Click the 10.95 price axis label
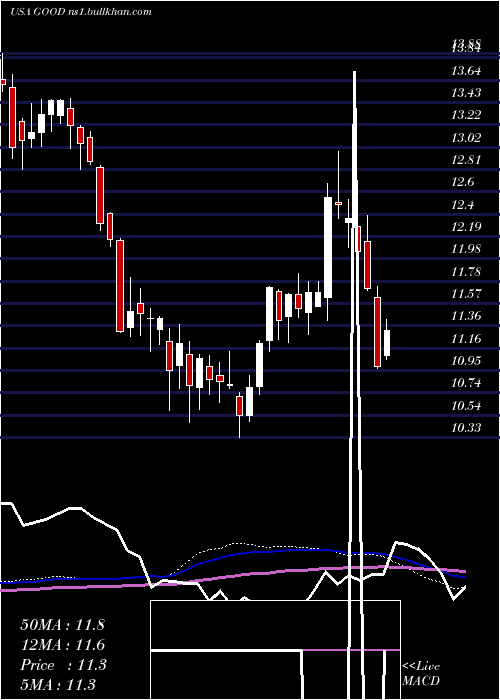 466,361
